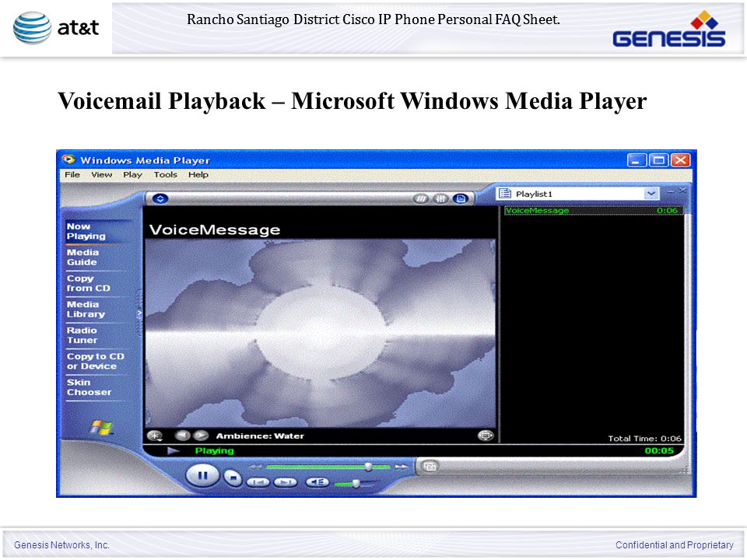Click the fast forward arrows beside seek bar
Viewport: 747px width, 560px height.
(x=402, y=467)
